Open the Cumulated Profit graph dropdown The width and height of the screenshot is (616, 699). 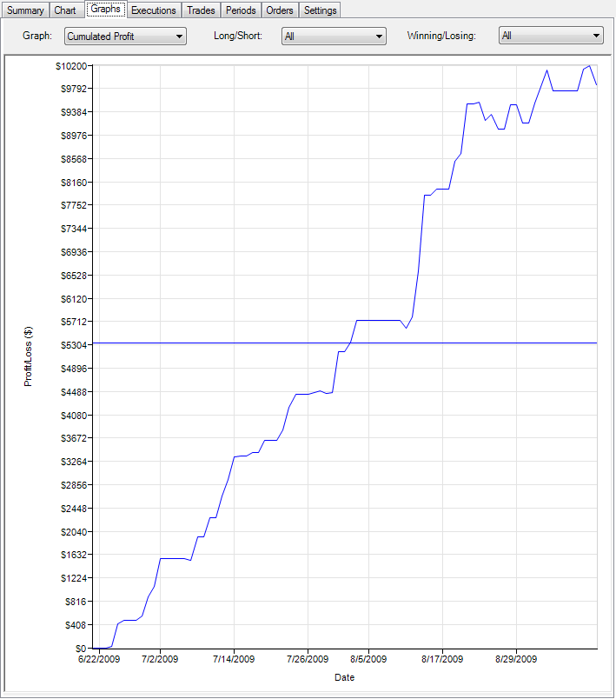126,37
